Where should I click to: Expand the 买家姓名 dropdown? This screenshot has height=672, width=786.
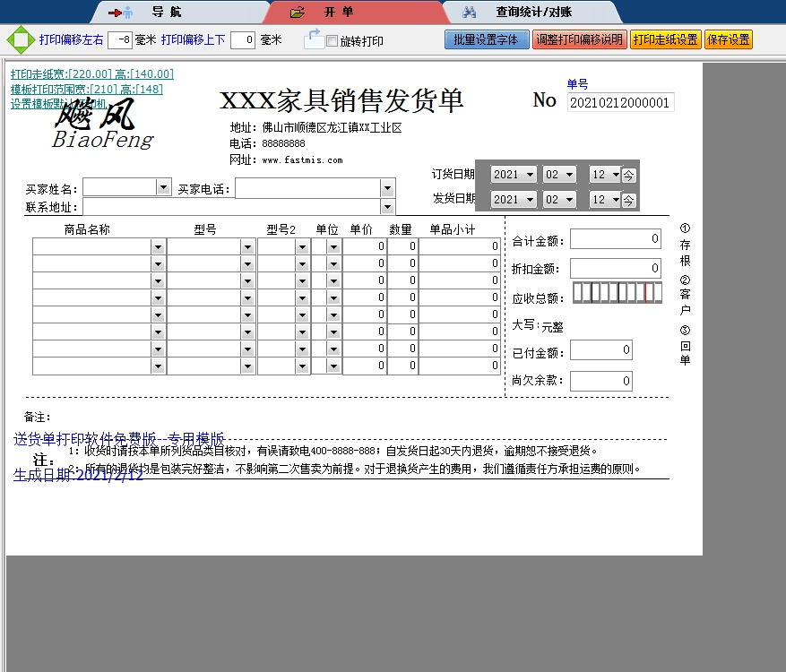163,187
